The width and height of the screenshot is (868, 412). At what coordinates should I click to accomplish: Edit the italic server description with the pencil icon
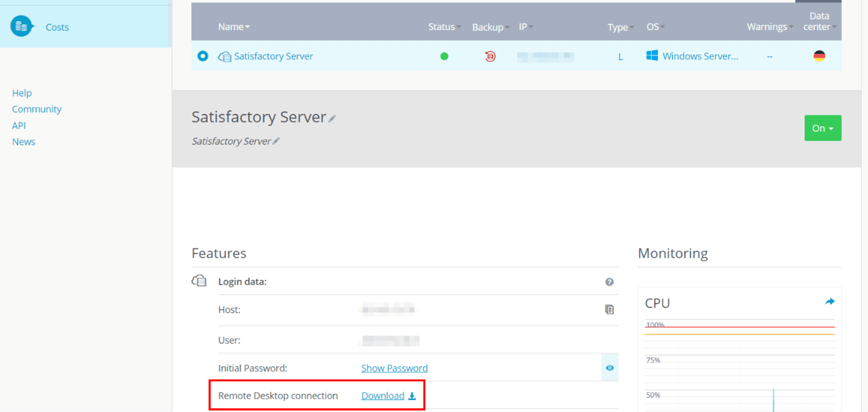276,142
